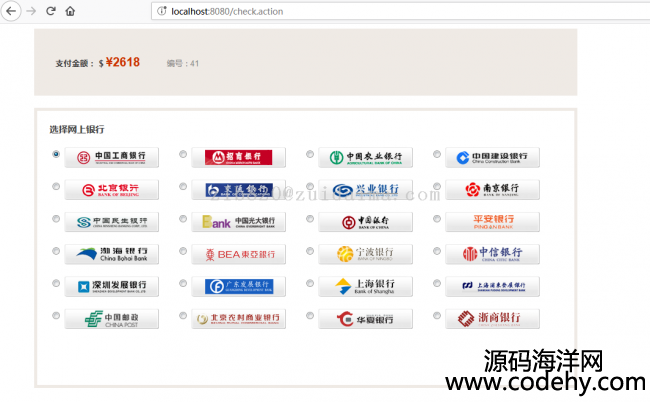The width and height of the screenshot is (650, 402).
Task: Click the 选择网上银行 heading text
Action: tap(77, 130)
